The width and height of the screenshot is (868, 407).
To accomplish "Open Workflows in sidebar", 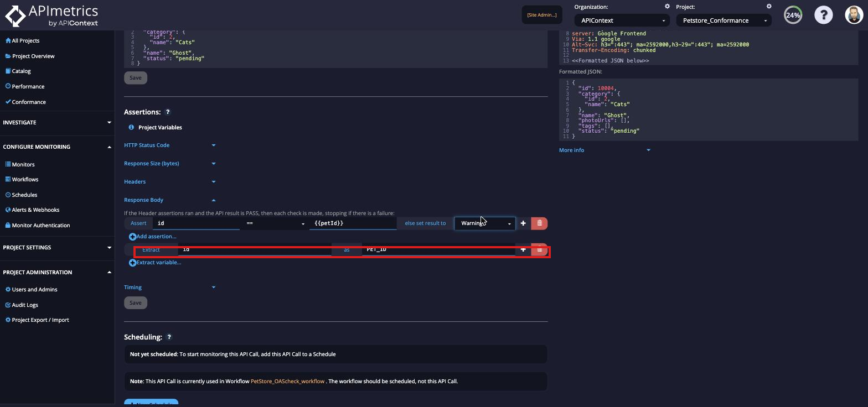I will [x=22, y=180].
